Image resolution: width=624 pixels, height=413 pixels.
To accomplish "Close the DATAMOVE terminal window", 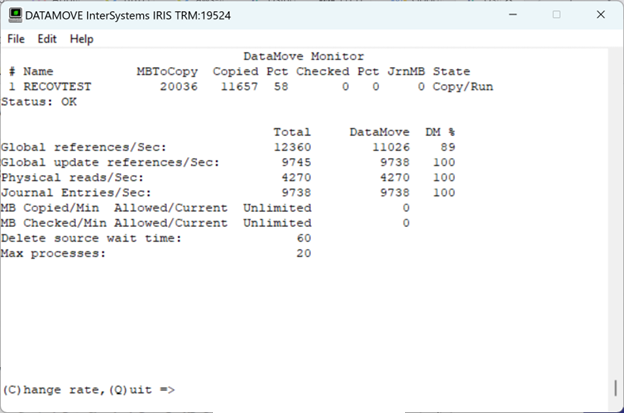I will 601,15.
